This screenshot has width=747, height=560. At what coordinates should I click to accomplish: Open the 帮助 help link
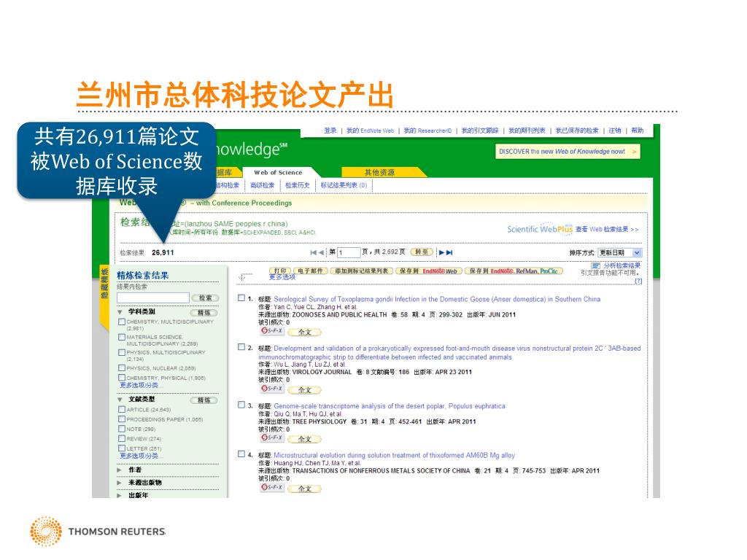(638, 131)
